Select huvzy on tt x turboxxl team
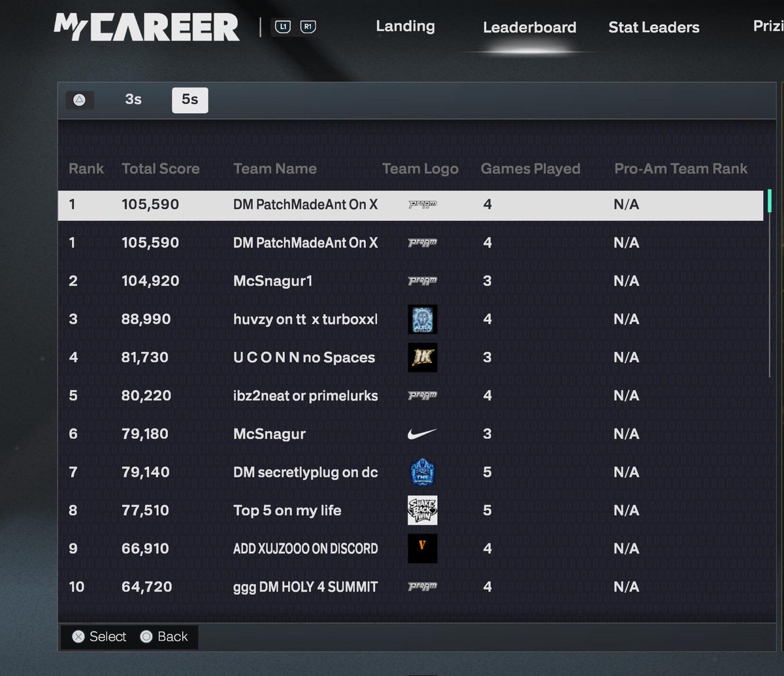Screen dimensions: 784x676 click(305, 319)
